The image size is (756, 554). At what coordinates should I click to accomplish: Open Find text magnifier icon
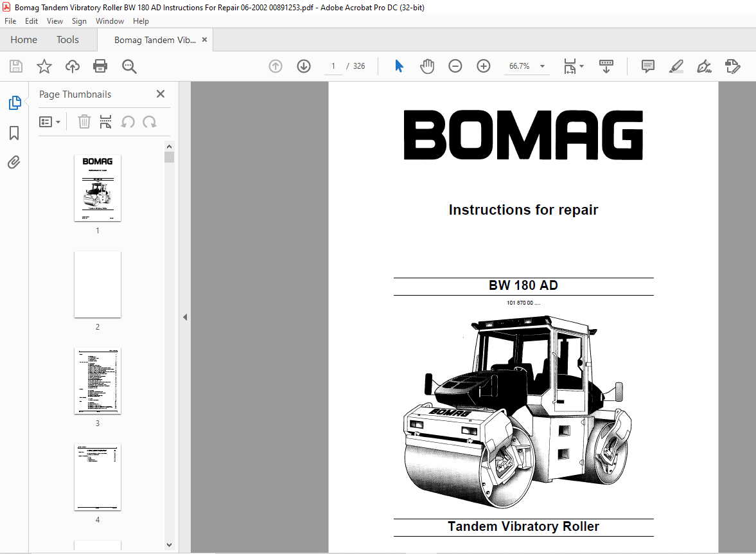pyautogui.click(x=129, y=66)
